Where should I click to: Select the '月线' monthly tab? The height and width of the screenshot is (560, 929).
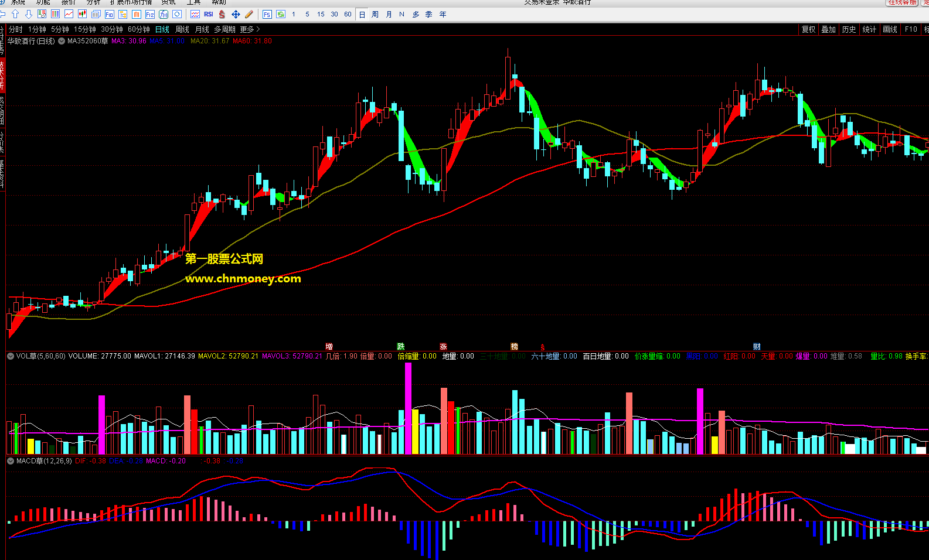(x=202, y=29)
